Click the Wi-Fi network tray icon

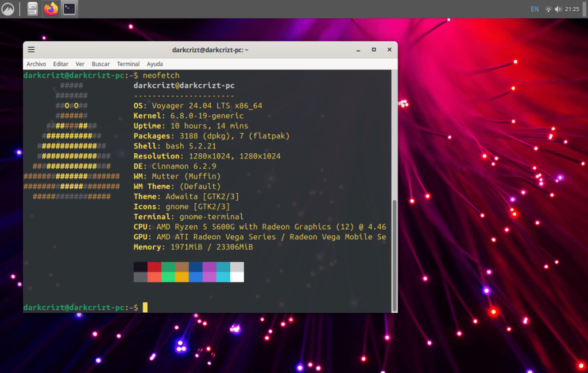point(550,9)
